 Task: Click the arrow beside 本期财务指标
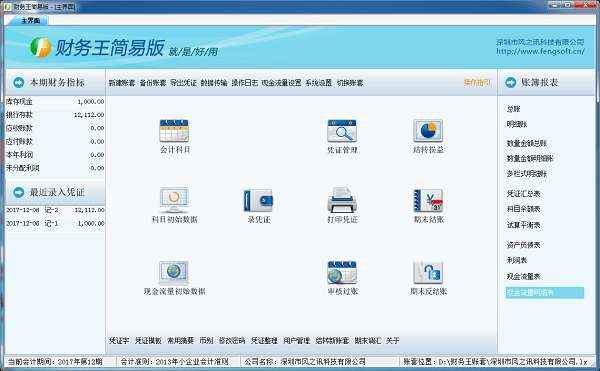pyautogui.click(x=18, y=82)
